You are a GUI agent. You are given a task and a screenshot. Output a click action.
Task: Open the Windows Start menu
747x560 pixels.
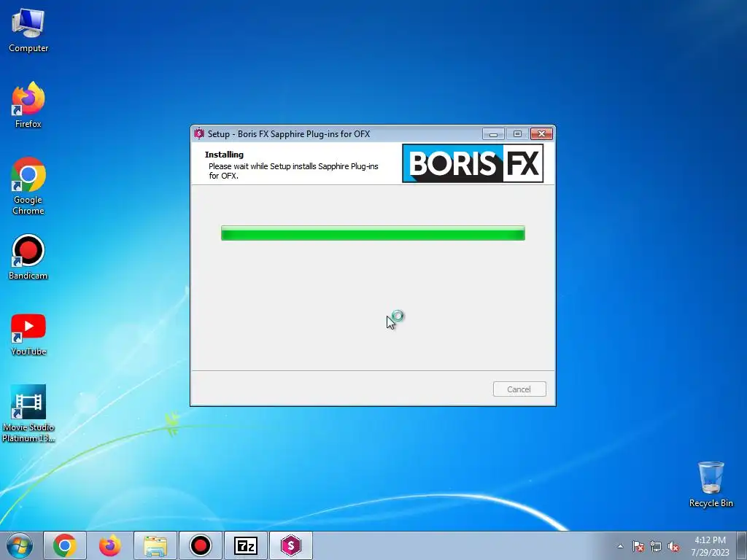tap(20, 545)
